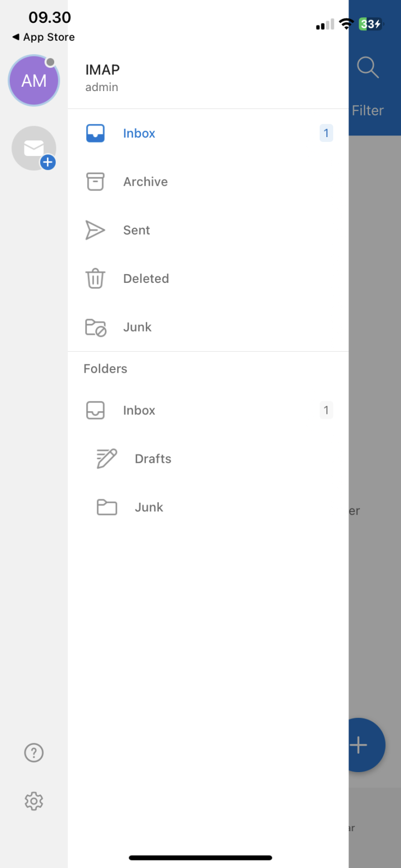
Task: Add a new email account
Action: tap(34, 148)
